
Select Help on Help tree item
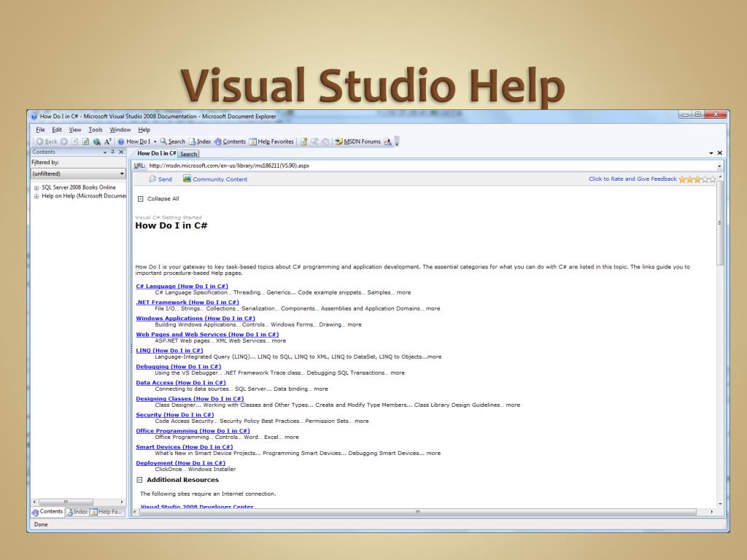(x=84, y=195)
